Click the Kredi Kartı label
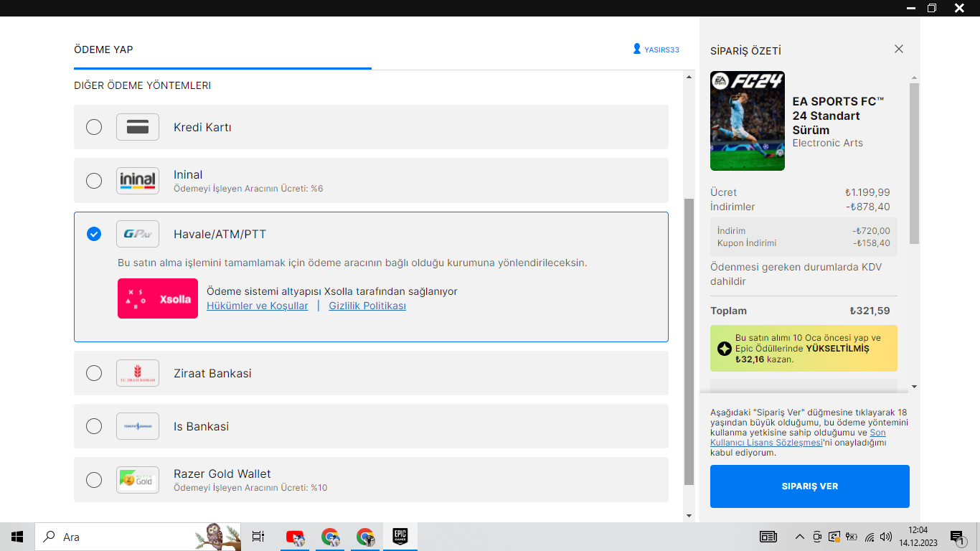This screenshot has height=551, width=980. pos(202,127)
